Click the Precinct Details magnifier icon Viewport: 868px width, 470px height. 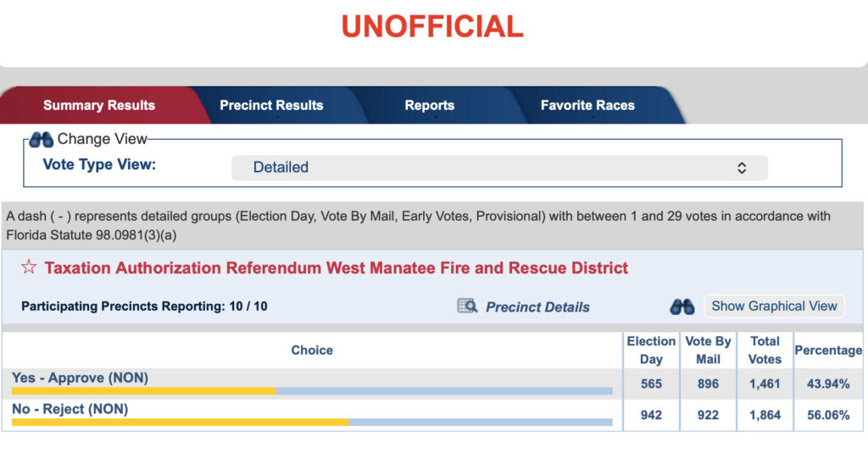(467, 307)
